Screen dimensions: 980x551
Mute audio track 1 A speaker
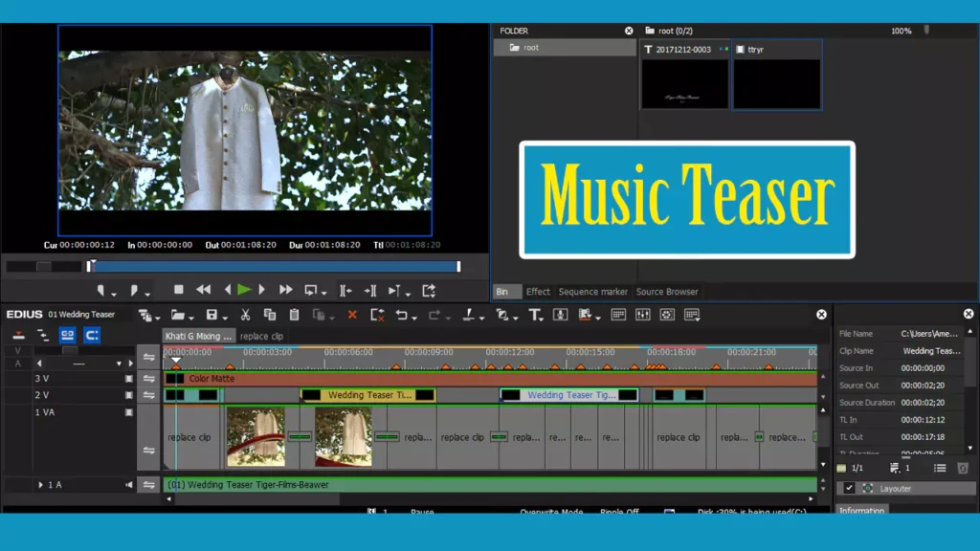[x=129, y=485]
